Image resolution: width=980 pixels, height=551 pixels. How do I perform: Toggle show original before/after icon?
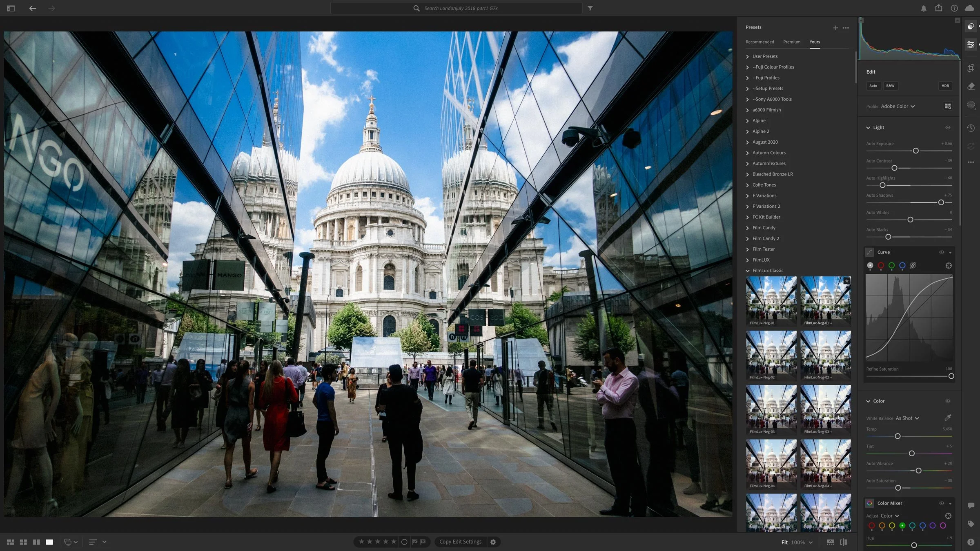[x=843, y=542]
